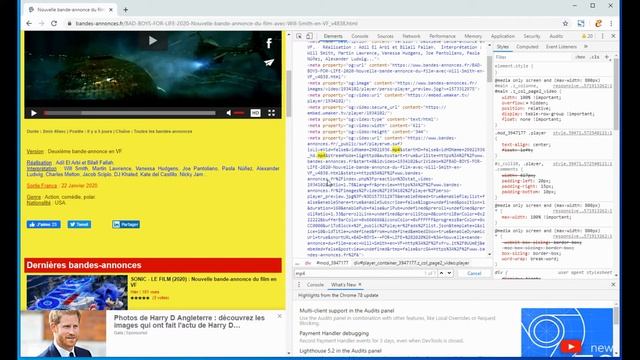The width and height of the screenshot is (640, 360).
Task: Click the Toutes les bandes-annonces link
Action: coord(163,131)
